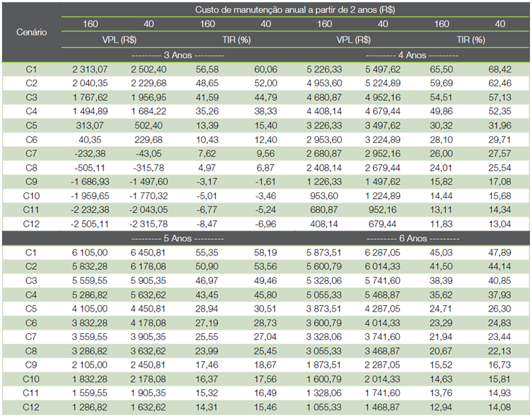532x417 pixels.
Task: Click the value 1 055,33
Action: click(x=324, y=408)
